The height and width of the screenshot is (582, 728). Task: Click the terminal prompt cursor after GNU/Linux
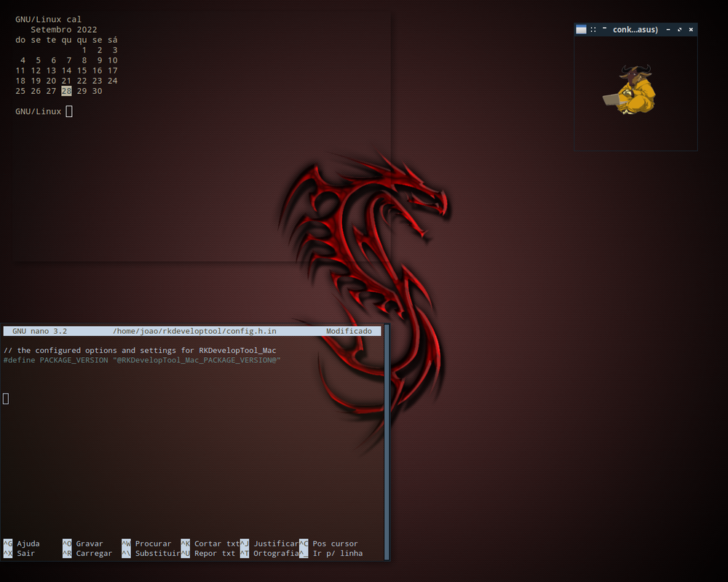click(x=69, y=111)
